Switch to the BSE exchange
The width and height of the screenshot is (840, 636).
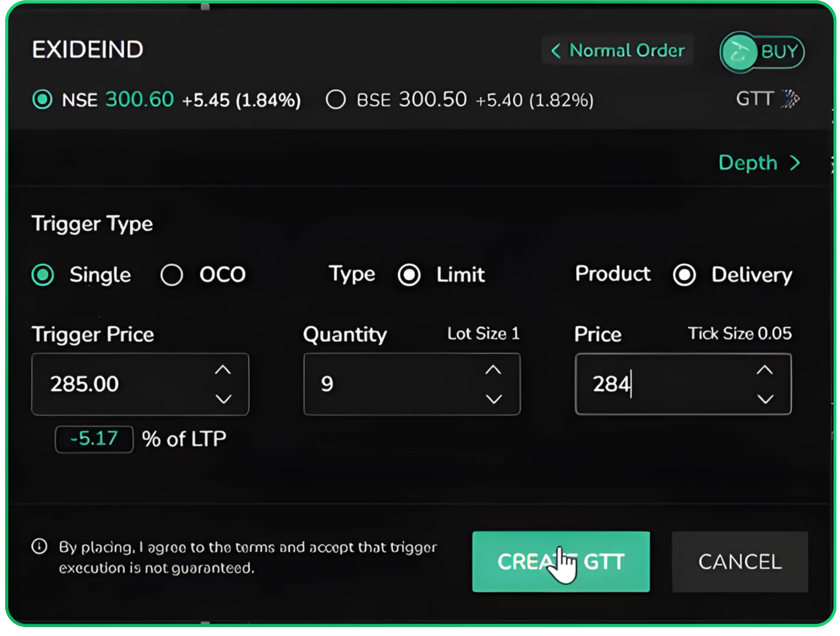[336, 99]
